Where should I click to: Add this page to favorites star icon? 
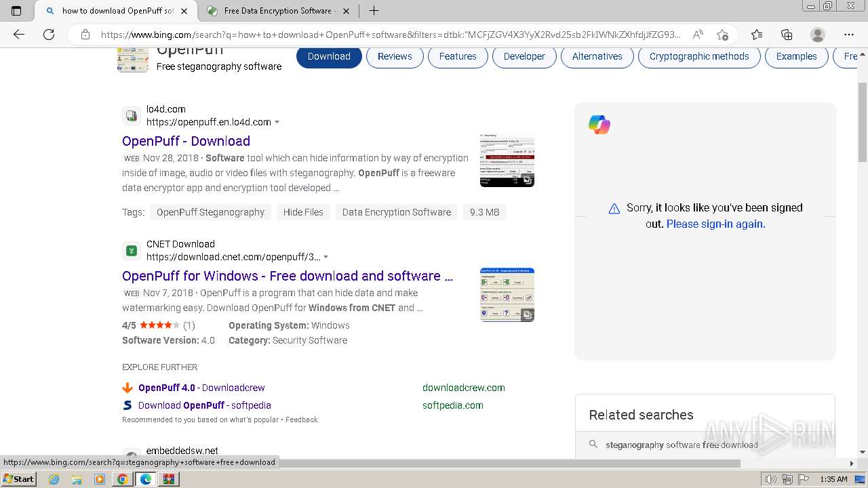(x=722, y=35)
